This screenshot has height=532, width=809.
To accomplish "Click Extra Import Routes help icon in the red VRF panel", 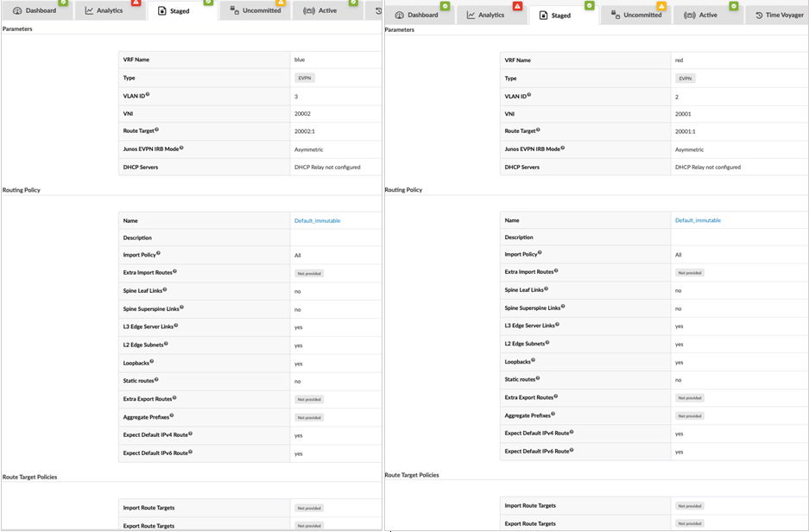I will (556, 270).
